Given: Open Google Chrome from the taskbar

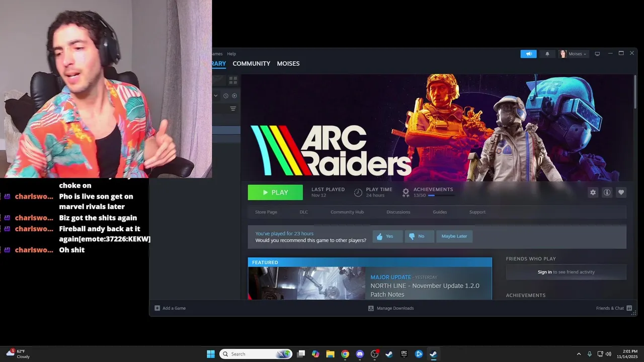Looking at the screenshot, I should click(x=345, y=354).
